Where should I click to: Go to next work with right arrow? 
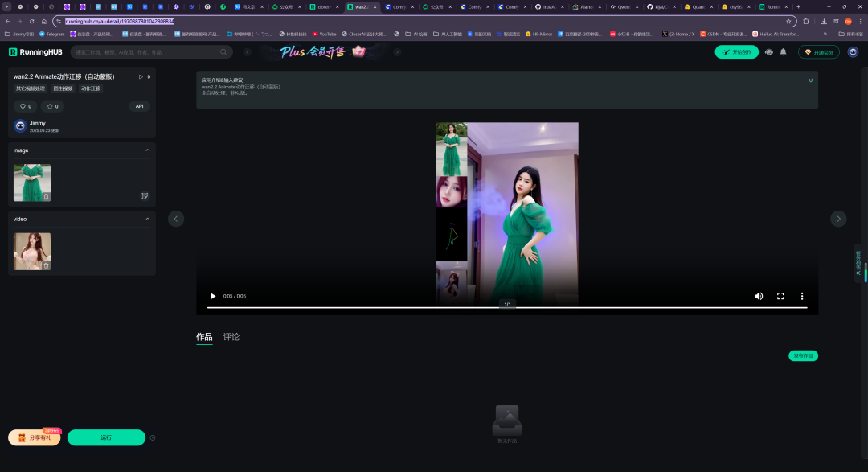(838, 219)
